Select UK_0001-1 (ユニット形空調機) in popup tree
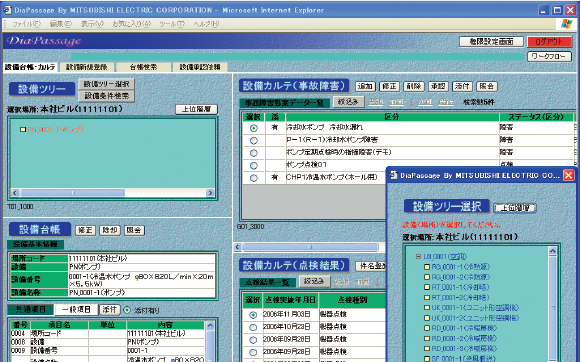The width and height of the screenshot is (580, 362). (x=475, y=308)
